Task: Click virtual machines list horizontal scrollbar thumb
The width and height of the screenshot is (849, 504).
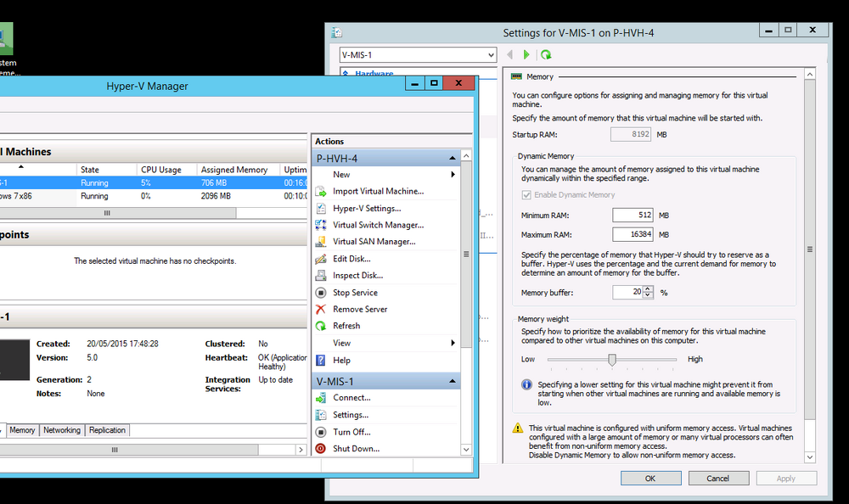Action: point(117,213)
